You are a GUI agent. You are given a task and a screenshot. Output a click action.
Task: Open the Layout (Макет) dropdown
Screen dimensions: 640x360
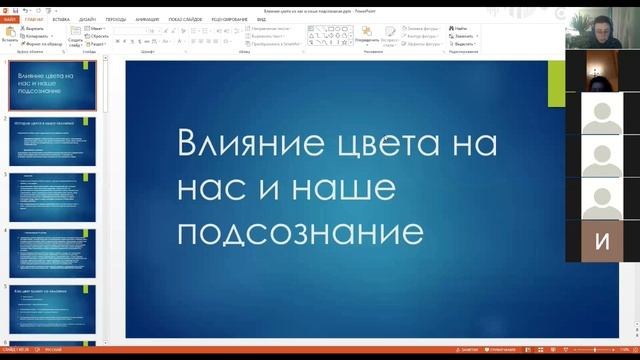(x=96, y=29)
